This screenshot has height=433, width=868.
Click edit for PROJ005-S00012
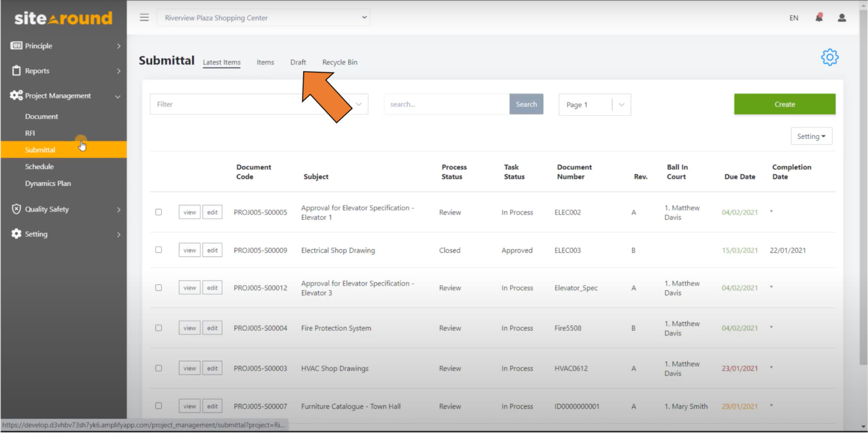tap(212, 288)
